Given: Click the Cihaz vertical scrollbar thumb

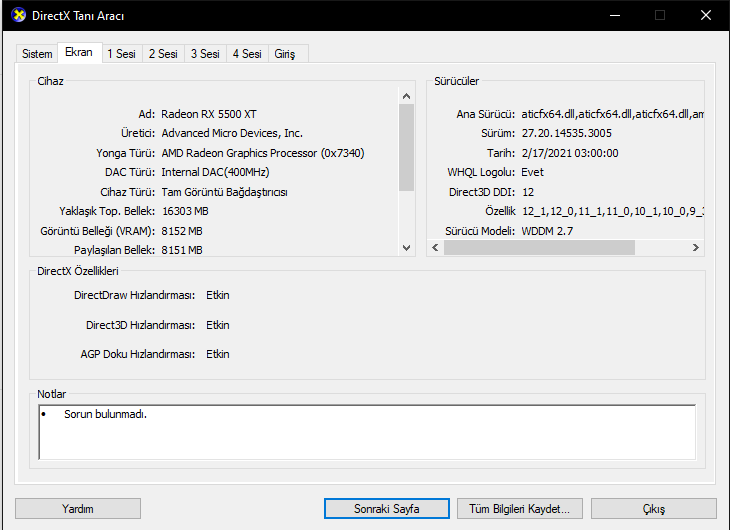Looking at the screenshot, I should point(406,147).
